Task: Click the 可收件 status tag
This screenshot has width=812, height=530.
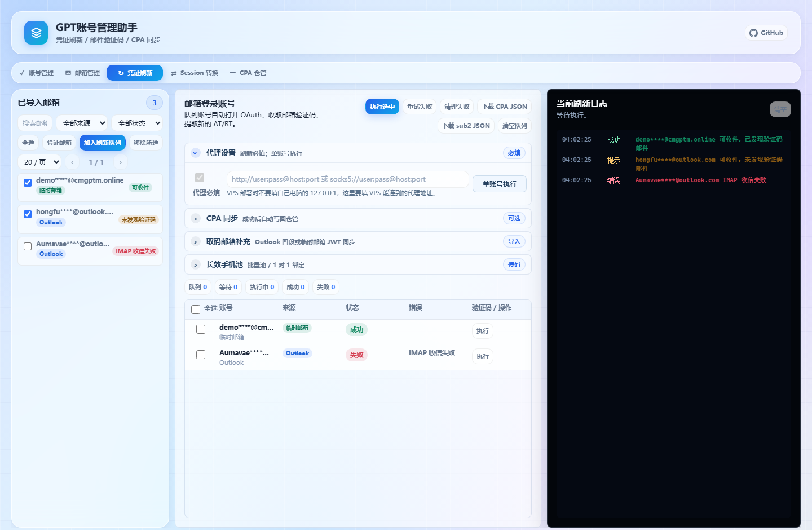Action: tap(140, 187)
